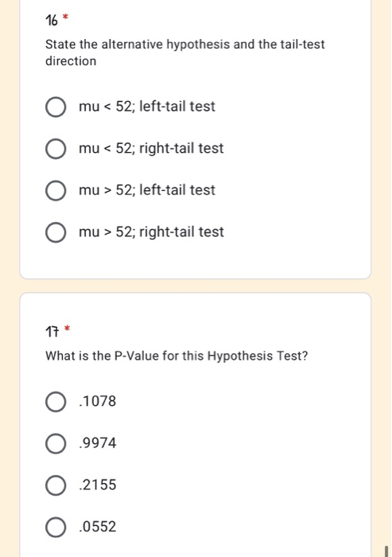
Task: Choose the .1078 P-Value radio circle
Action: (56, 402)
